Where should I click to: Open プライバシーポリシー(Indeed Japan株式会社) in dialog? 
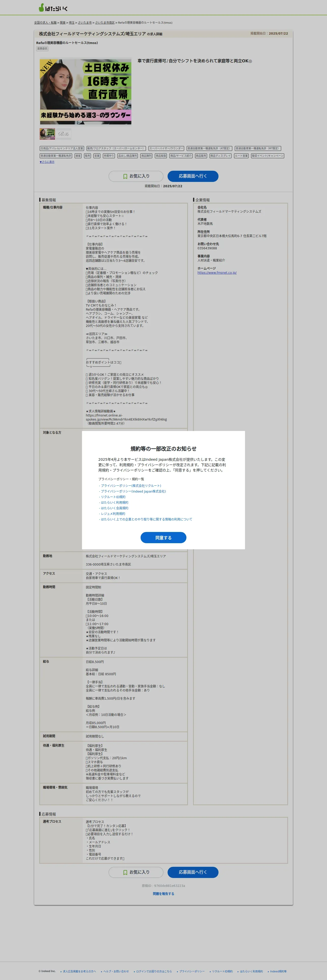(133, 492)
